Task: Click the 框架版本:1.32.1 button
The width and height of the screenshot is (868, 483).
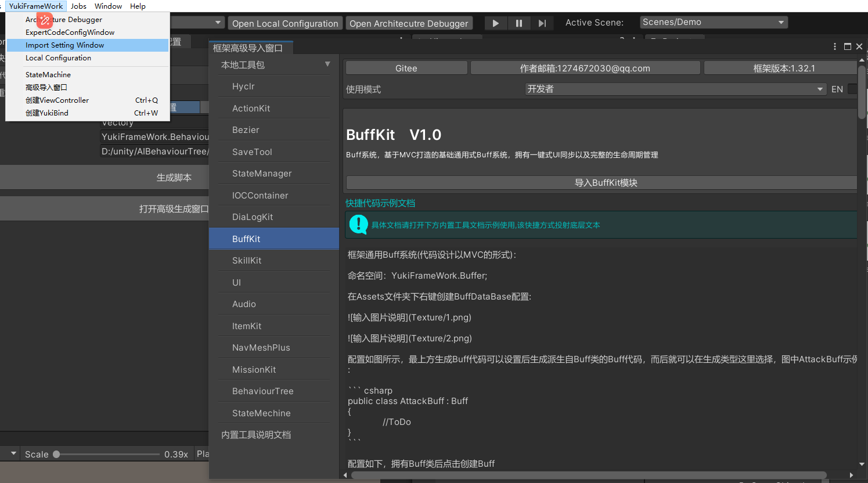Action: coord(780,68)
